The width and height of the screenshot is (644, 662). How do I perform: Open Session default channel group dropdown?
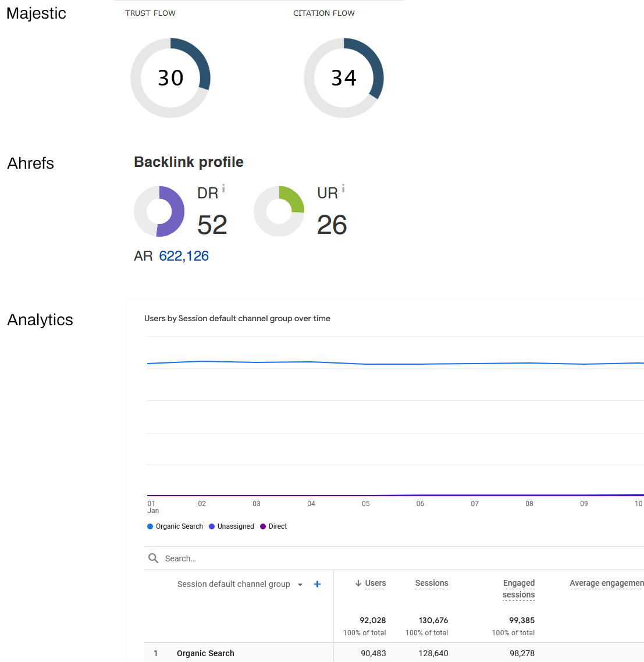pyautogui.click(x=300, y=585)
